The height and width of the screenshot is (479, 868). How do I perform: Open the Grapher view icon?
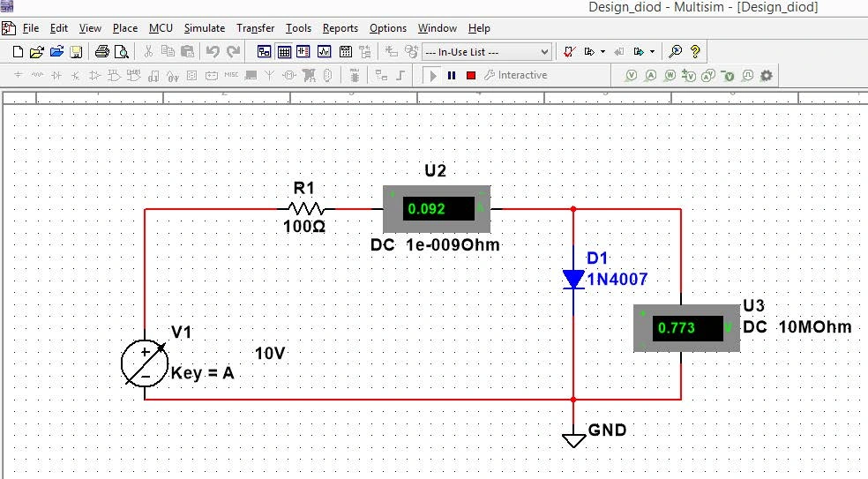tap(324, 52)
